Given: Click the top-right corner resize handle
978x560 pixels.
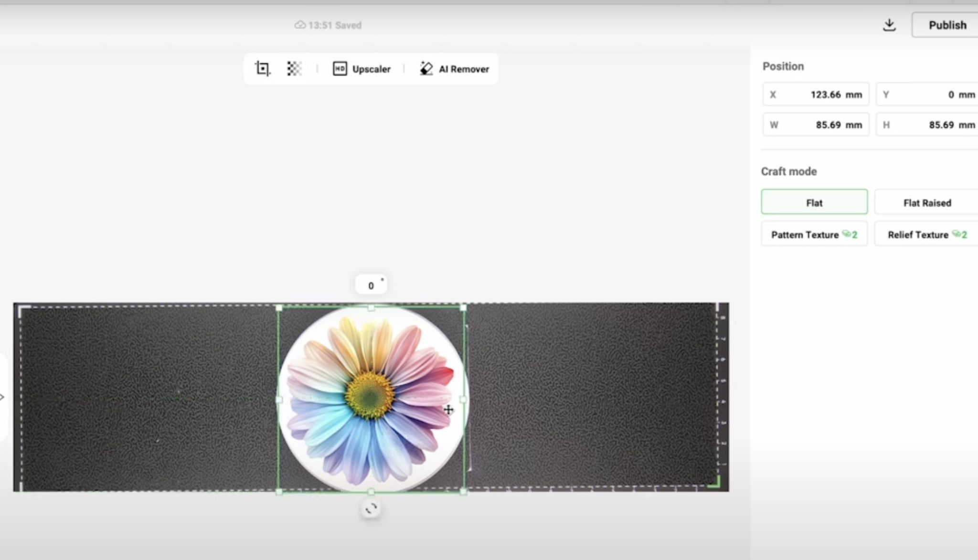Looking at the screenshot, I should 463,308.
